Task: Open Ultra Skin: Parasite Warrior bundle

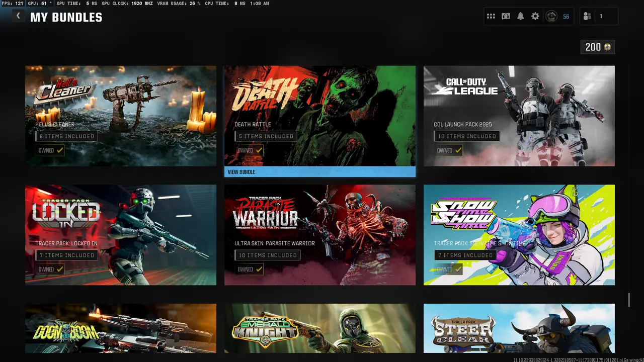Action: (x=319, y=235)
